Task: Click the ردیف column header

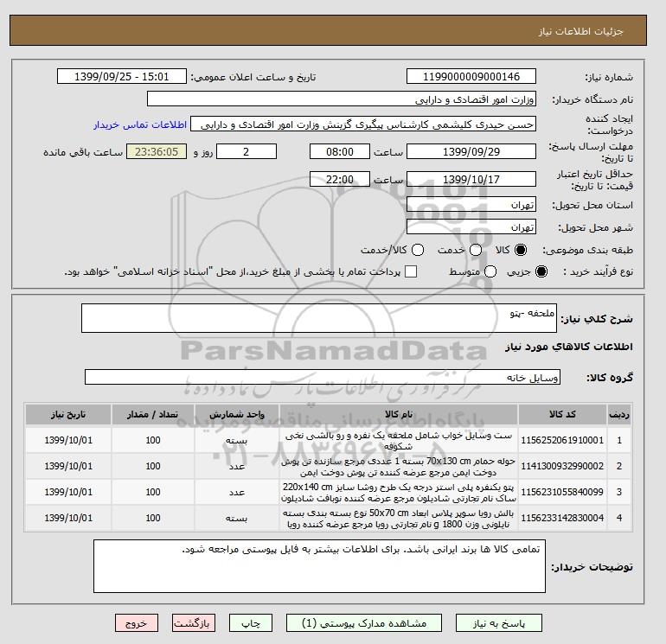Action: [619, 414]
